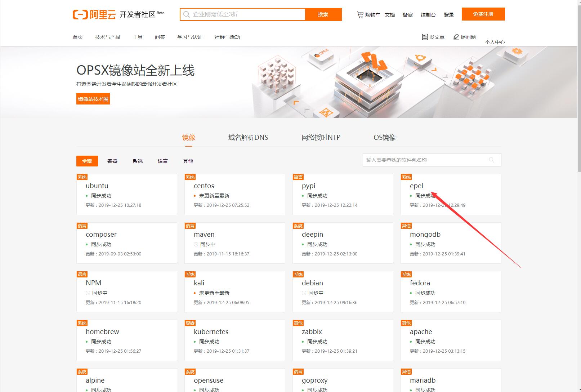Click the 提问题 pencil icon
This screenshot has height=392, width=581.
456,37
